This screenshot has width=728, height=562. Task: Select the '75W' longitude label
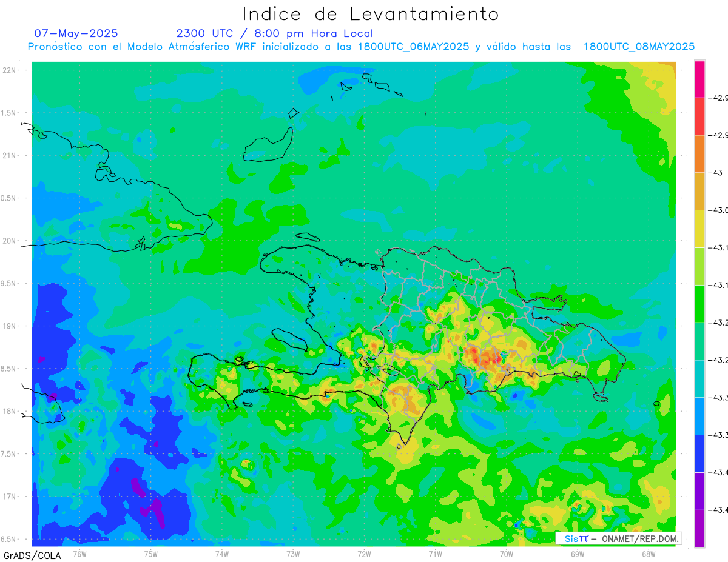pyautogui.click(x=151, y=554)
